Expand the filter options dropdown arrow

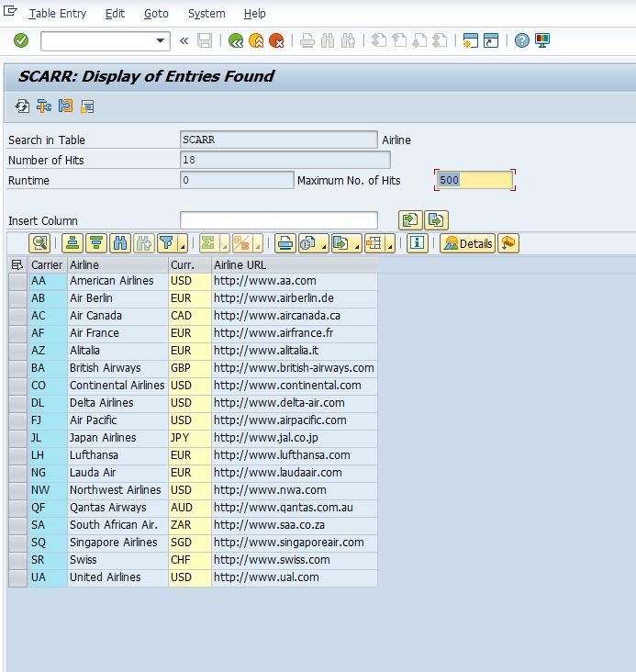pos(183,244)
